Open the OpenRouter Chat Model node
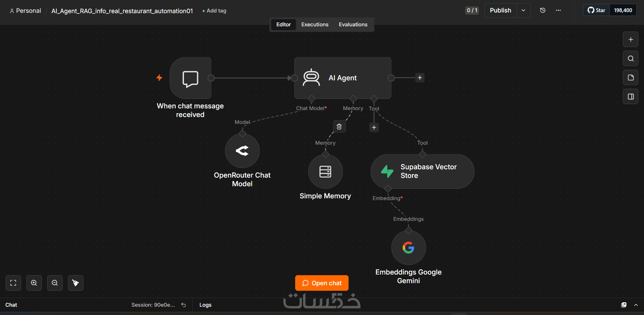 [x=242, y=151]
